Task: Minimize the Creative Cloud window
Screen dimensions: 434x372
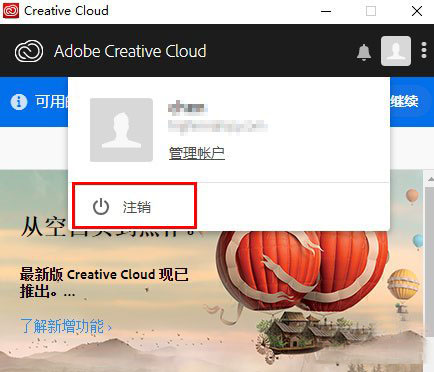Action: click(x=326, y=11)
